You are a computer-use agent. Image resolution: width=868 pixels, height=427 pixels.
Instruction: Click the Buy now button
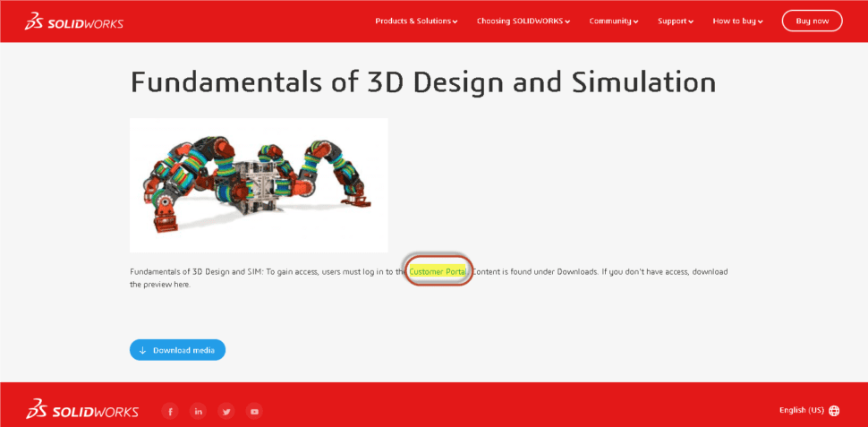[813, 21]
